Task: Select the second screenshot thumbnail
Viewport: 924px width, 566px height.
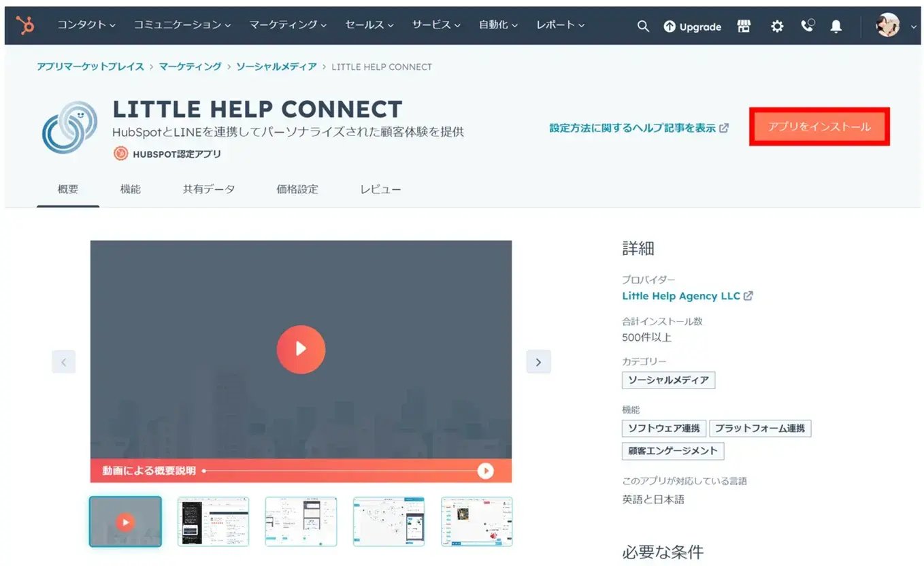Action: click(x=213, y=521)
